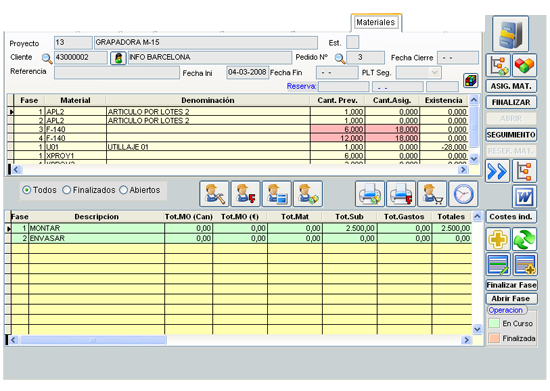Click the worker with money icon
The width and height of the screenshot is (550, 391).
point(308,194)
